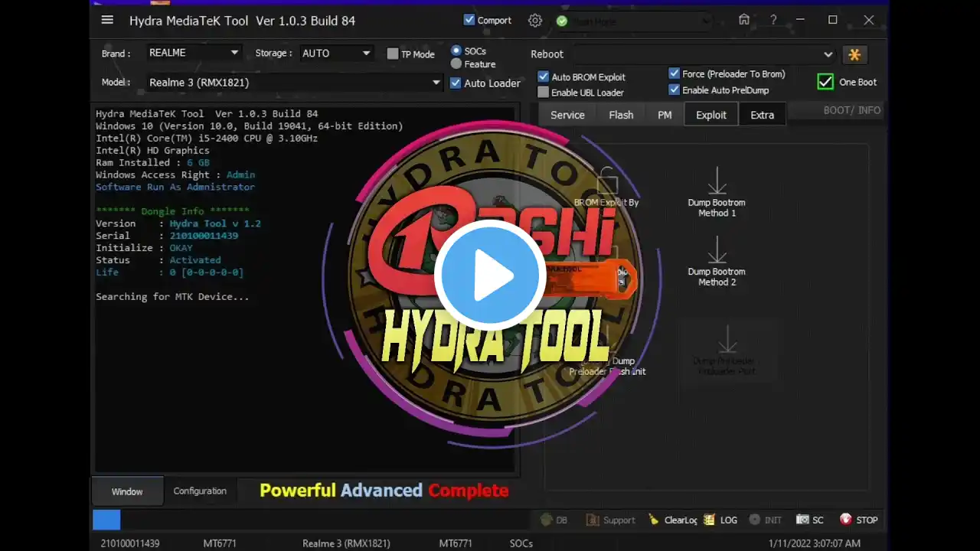980x551 pixels.
Task: Click the Intel(R) HD Graphics log line
Action: pyautogui.click(x=152, y=150)
